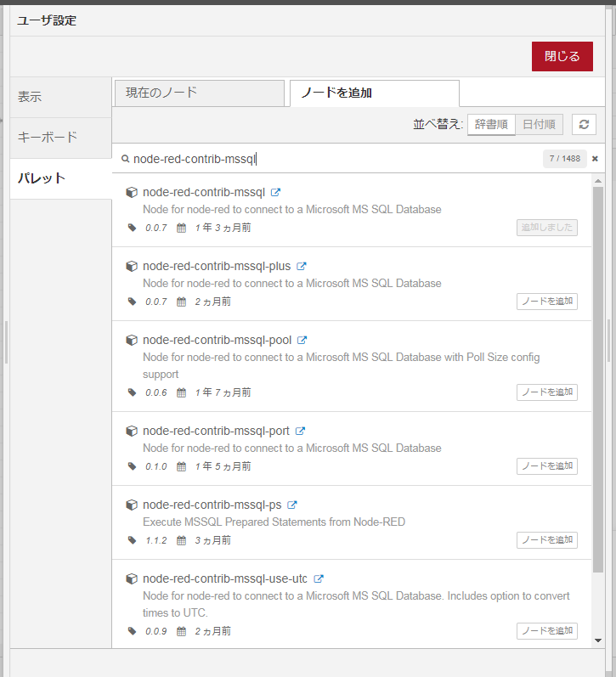Open the 表示 settings tab
Screen dimensions: 616x677
point(60,97)
